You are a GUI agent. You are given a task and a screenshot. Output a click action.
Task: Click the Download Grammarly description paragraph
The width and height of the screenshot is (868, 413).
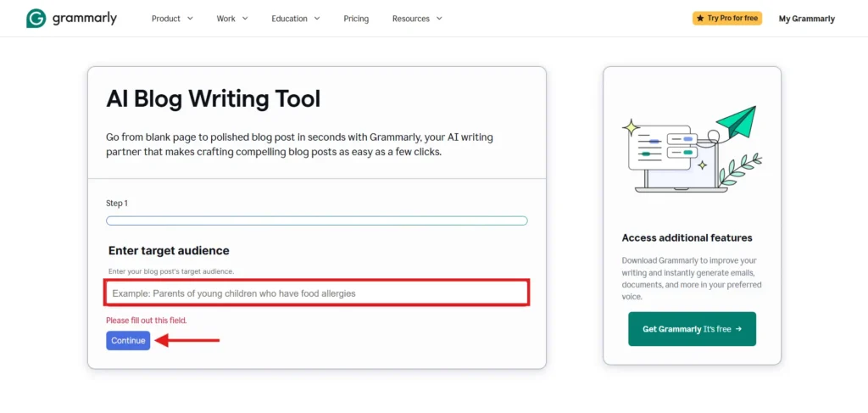pos(692,278)
